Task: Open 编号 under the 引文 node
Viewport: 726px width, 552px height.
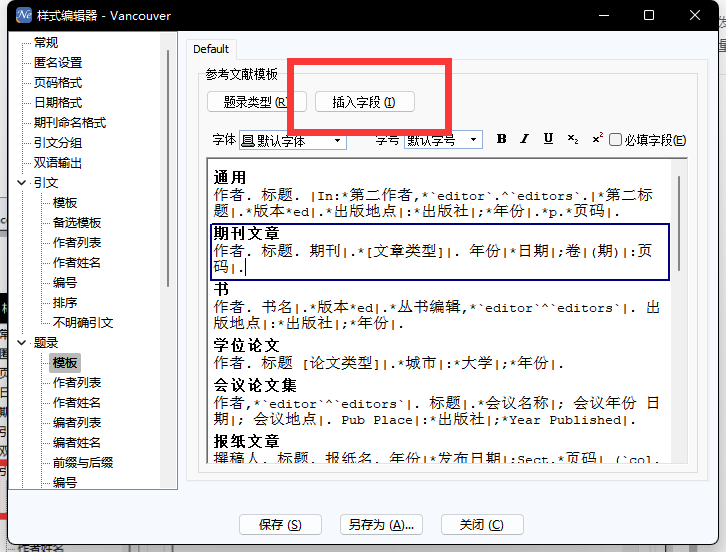Action: pyautogui.click(x=65, y=282)
